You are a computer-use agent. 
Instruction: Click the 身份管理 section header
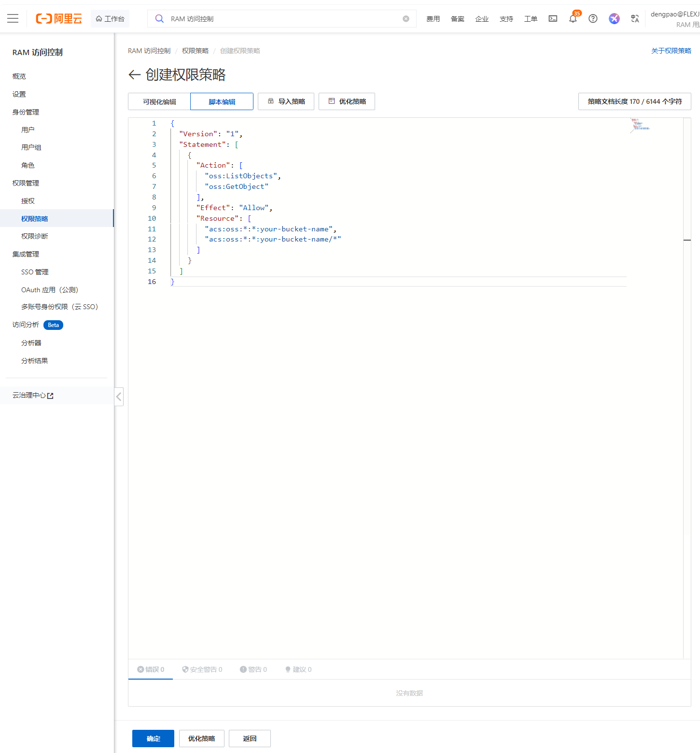pos(26,112)
